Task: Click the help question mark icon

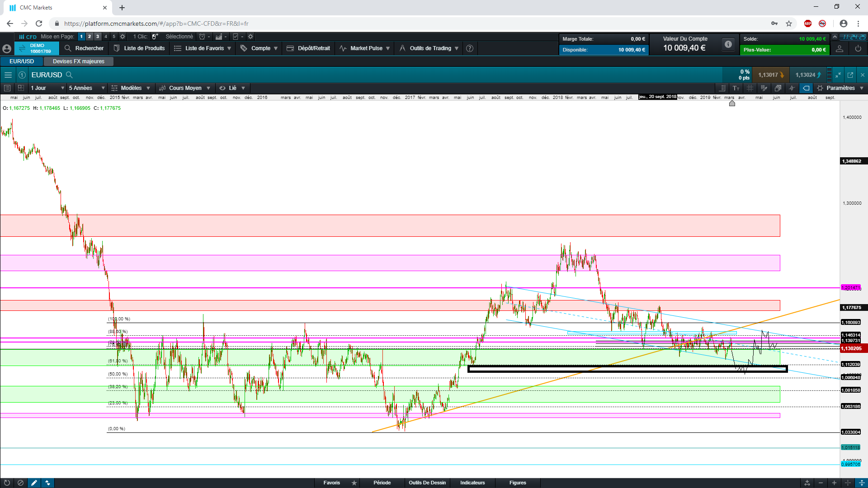Action: click(x=470, y=48)
